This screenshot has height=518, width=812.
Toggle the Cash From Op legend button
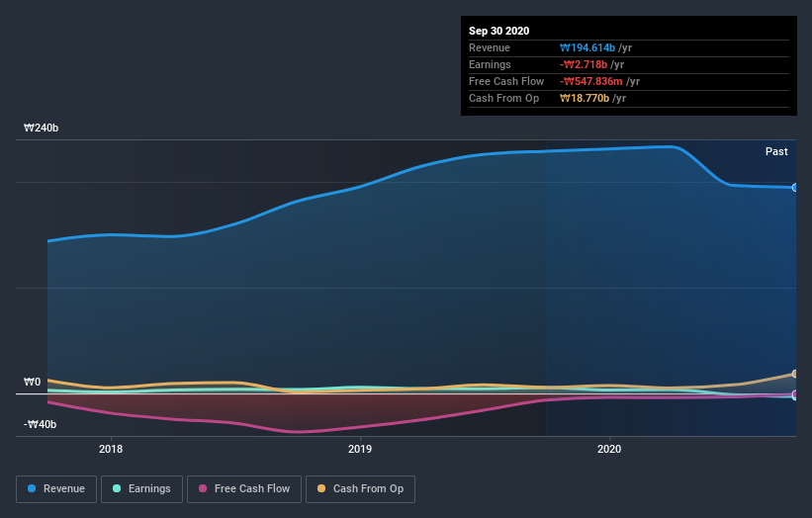coord(360,489)
